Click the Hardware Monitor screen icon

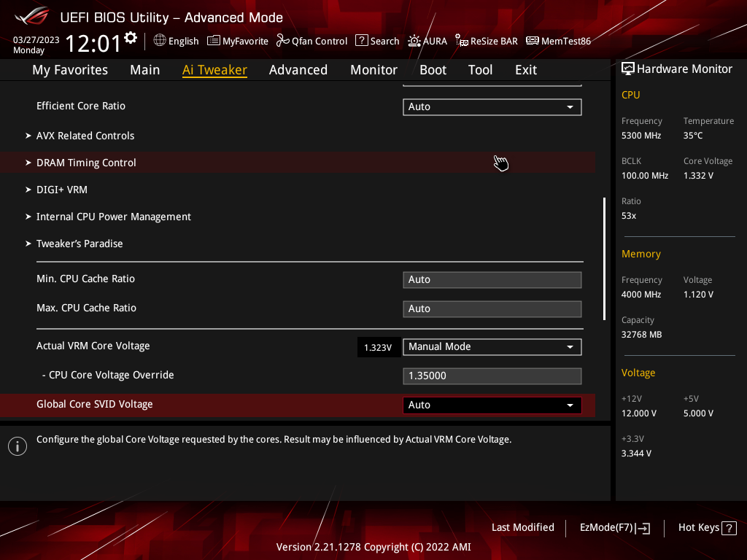[x=628, y=69]
